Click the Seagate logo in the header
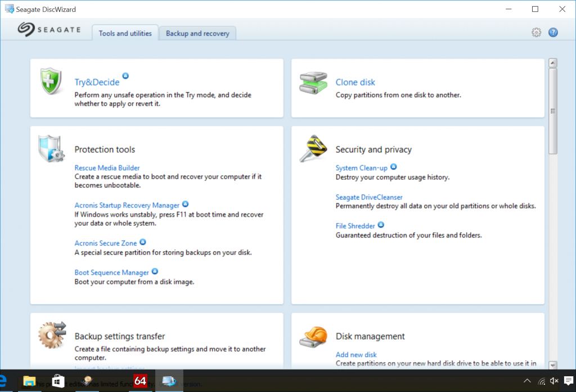 [x=49, y=29]
